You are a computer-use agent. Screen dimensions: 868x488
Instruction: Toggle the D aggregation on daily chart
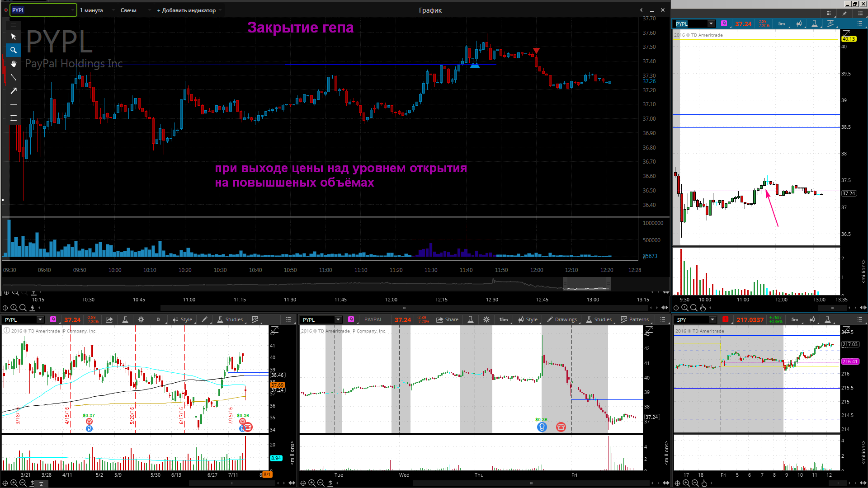(158, 319)
